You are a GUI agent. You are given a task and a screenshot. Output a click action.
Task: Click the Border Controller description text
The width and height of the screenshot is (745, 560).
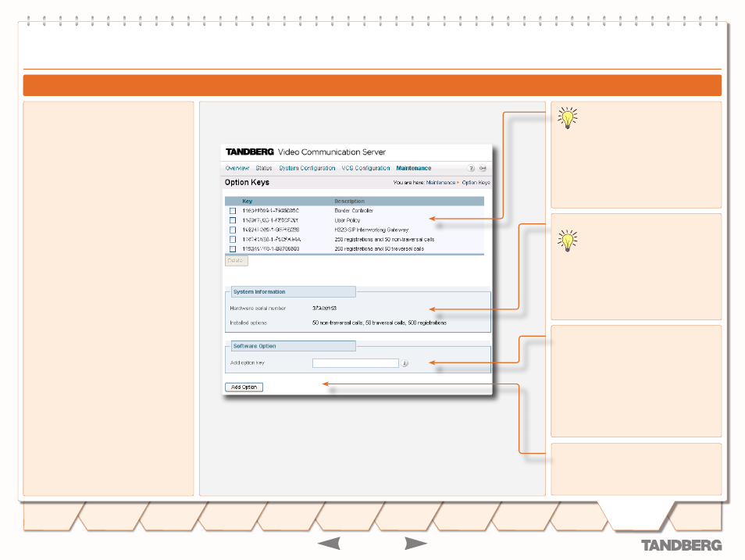[354, 211]
